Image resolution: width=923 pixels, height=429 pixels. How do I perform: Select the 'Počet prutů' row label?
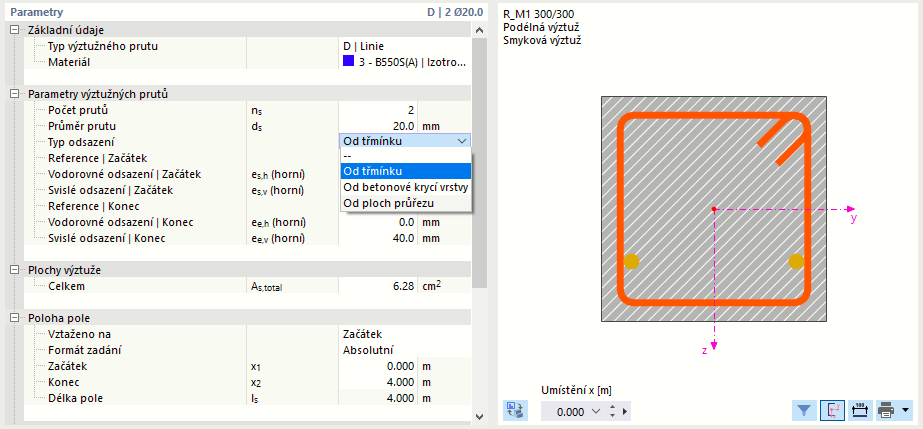point(78,110)
